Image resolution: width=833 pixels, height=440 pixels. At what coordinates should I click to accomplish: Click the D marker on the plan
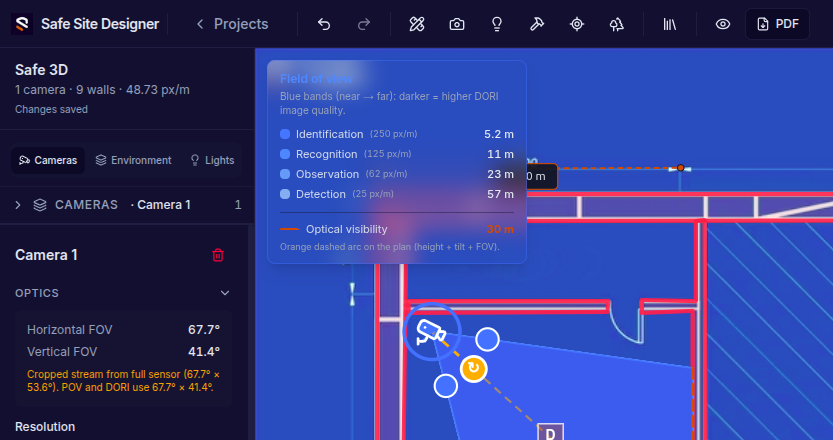[550, 432]
